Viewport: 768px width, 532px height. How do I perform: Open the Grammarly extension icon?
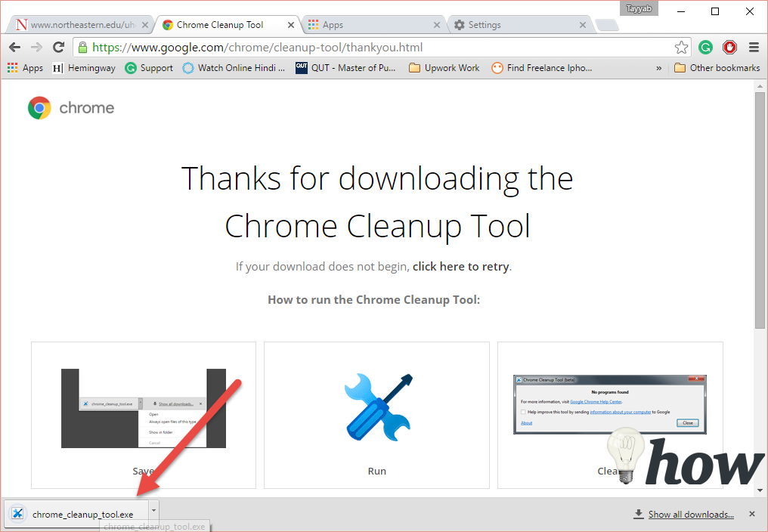click(705, 47)
